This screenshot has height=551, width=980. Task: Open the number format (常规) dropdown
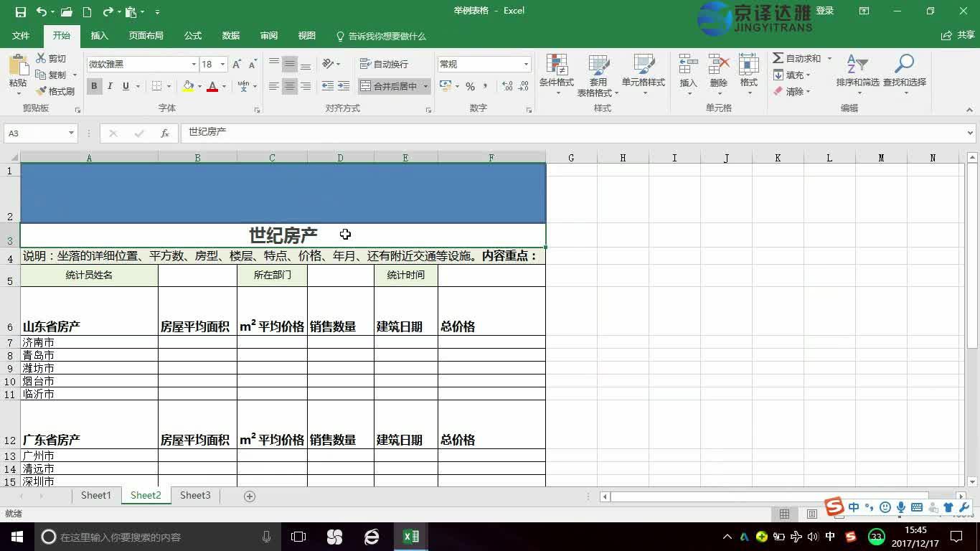click(526, 65)
